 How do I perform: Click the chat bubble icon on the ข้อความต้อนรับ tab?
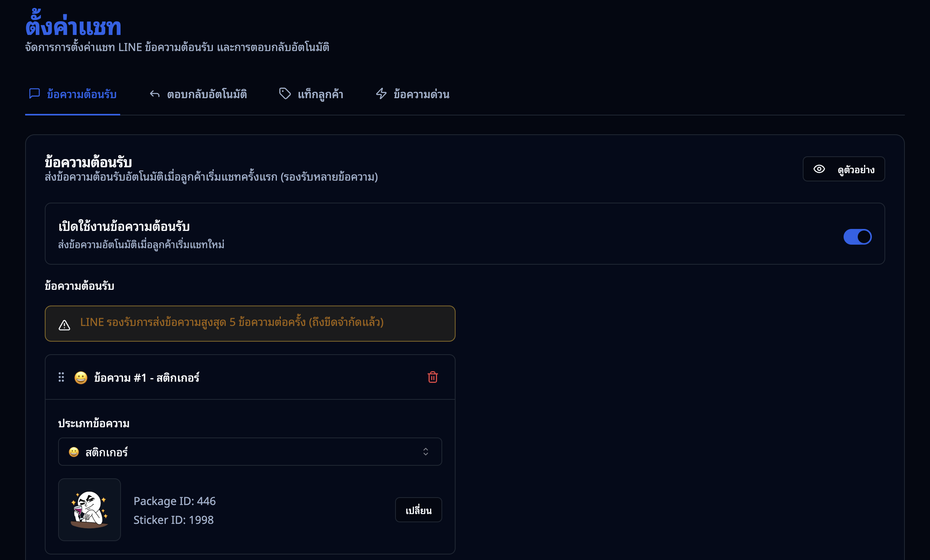(35, 93)
